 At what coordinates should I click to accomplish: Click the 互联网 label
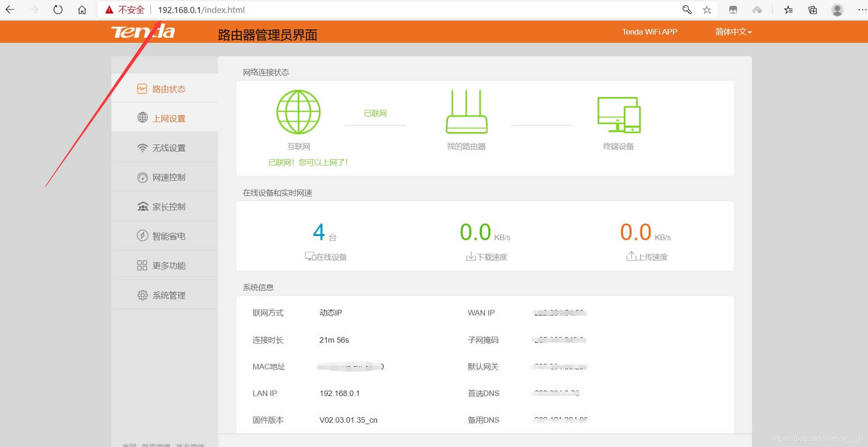[x=299, y=147]
